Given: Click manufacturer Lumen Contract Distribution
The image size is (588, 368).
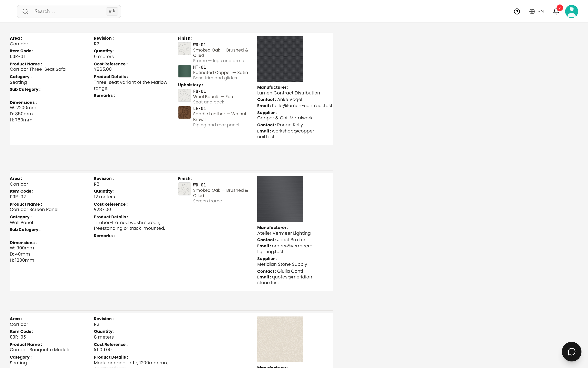Looking at the screenshot, I should pos(289,93).
